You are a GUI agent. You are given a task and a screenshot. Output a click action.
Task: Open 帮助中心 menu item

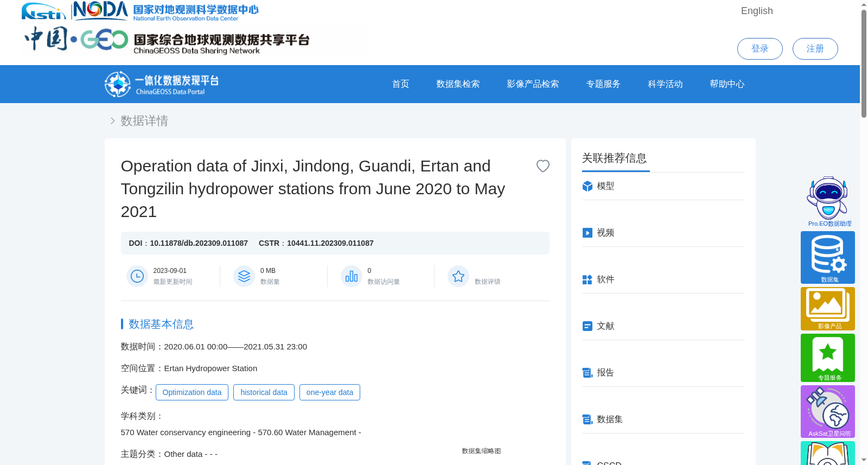[727, 84]
